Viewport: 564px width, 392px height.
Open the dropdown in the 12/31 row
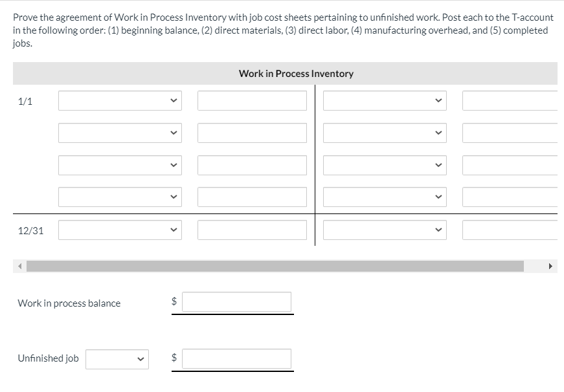(x=119, y=230)
